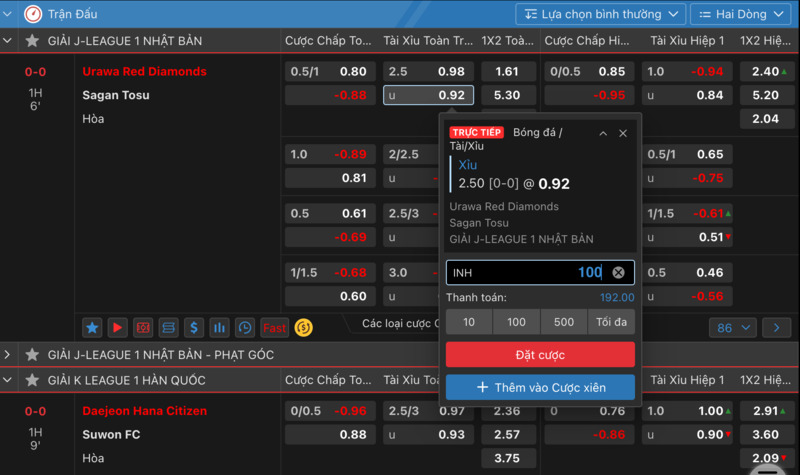Favorite the Giải J-League 1 Nhật Bản league star
This screenshot has width=800, height=475.
32,41
